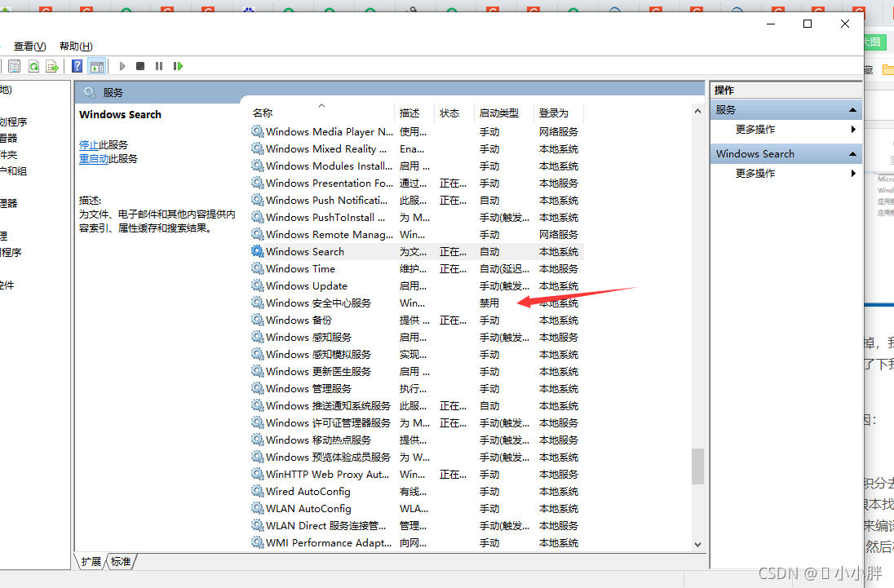Select Windows Remote Manag... service
The image size is (894, 588).
pyautogui.click(x=417, y=234)
